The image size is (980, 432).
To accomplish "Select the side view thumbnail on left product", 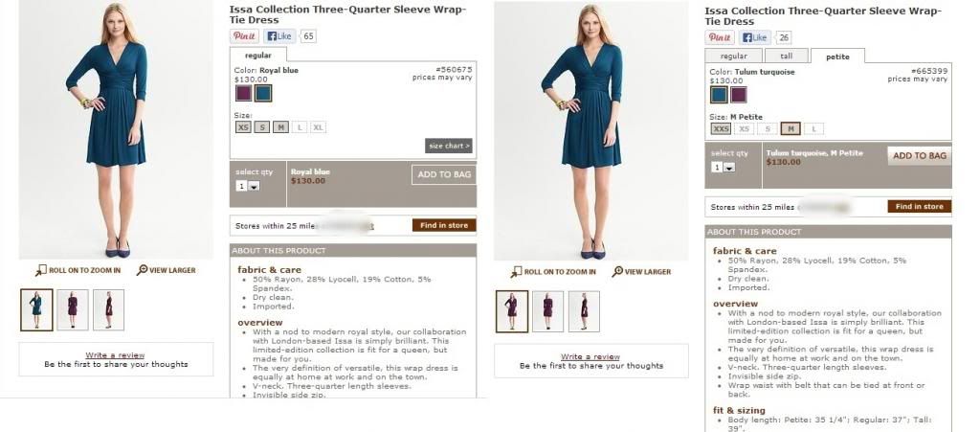I will (x=109, y=309).
